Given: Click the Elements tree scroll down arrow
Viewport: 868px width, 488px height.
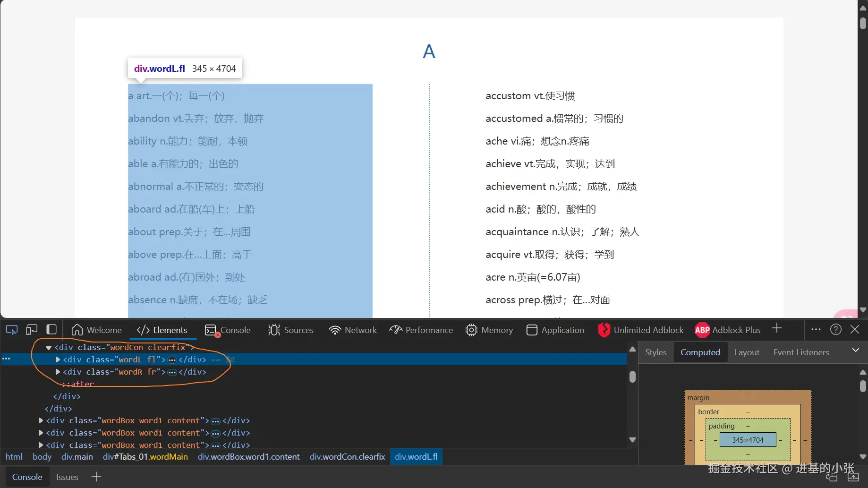Looking at the screenshot, I should [633, 440].
